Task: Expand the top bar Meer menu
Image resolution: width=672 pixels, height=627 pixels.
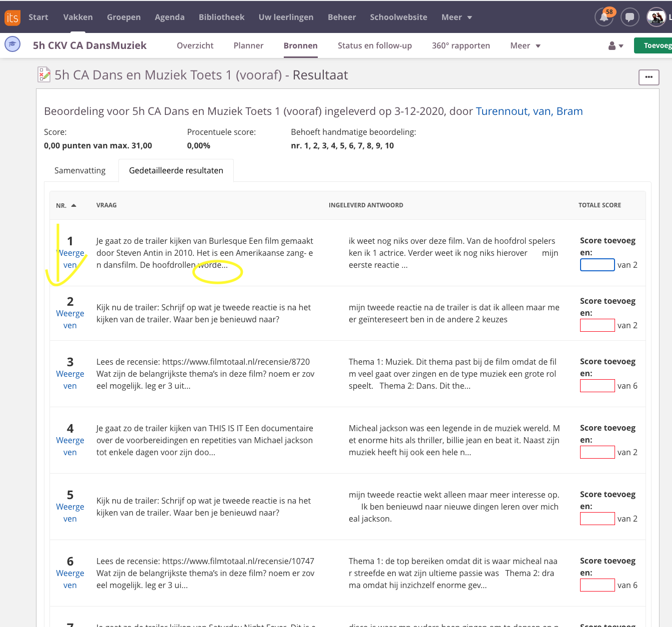Action: click(x=456, y=17)
